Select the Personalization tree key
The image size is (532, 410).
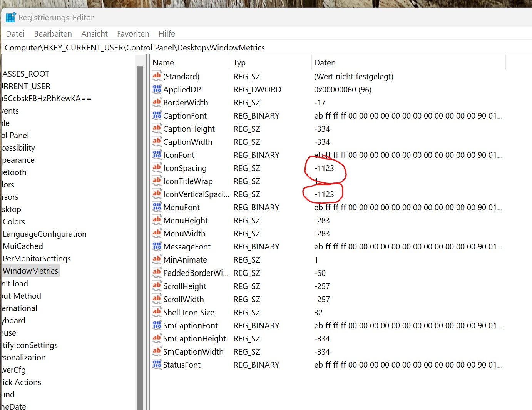coord(23,357)
